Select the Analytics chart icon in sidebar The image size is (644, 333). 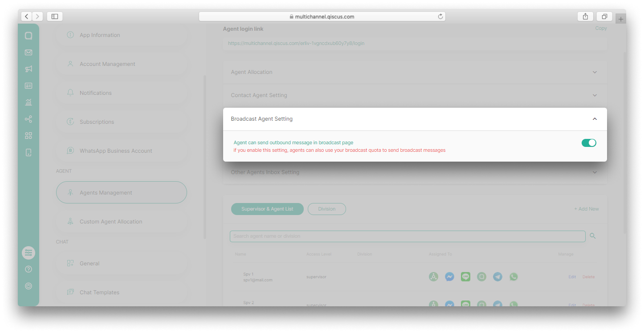pos(29,102)
